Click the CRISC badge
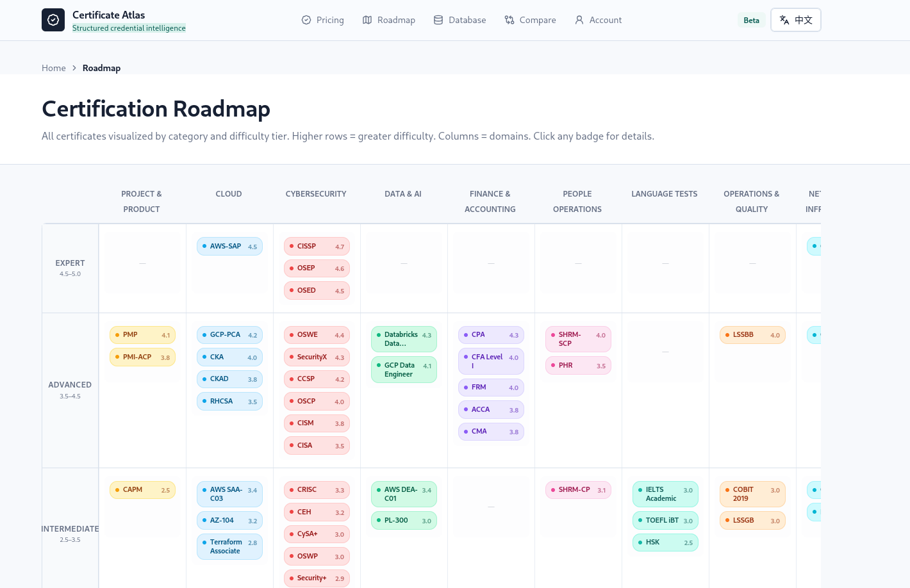 pos(317,490)
